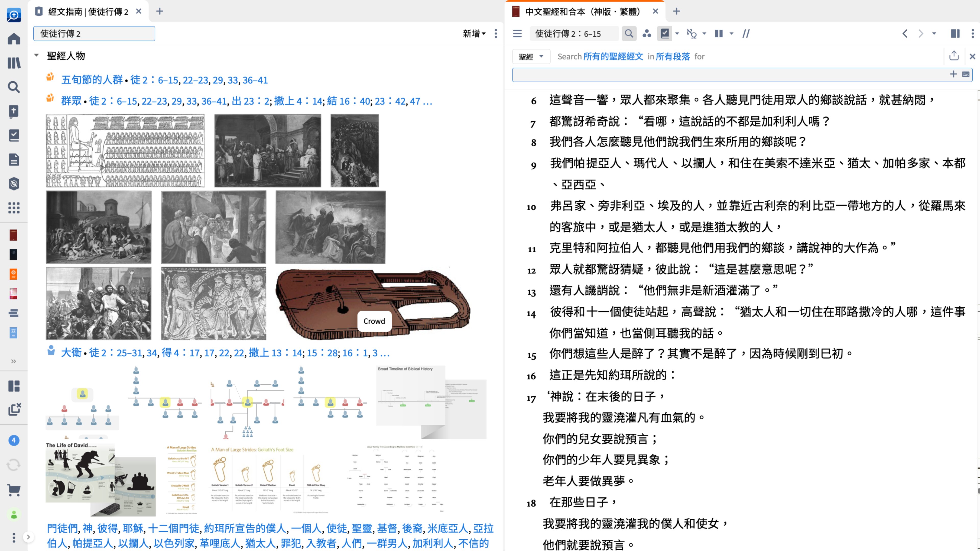Open the 大衛 person link
This screenshot has height=551, width=980.
click(x=71, y=353)
